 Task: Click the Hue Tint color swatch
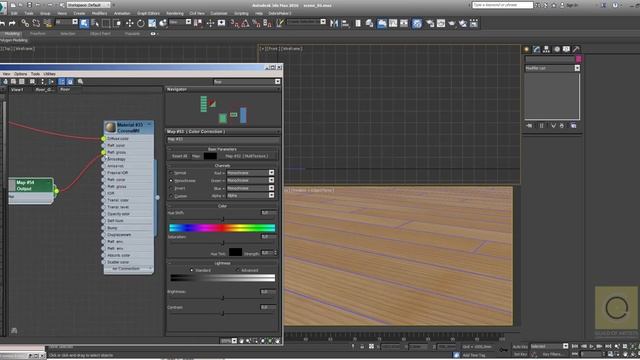236,252
